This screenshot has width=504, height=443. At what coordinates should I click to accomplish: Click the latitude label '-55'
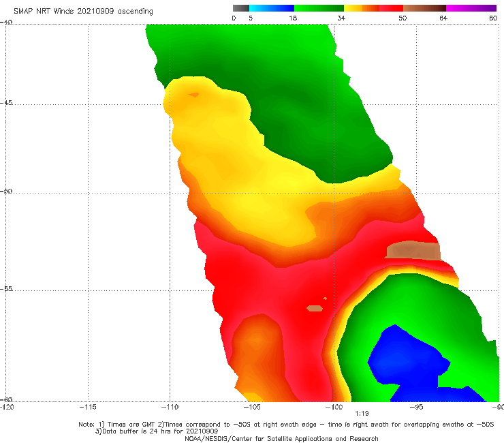pyautogui.click(x=6, y=289)
